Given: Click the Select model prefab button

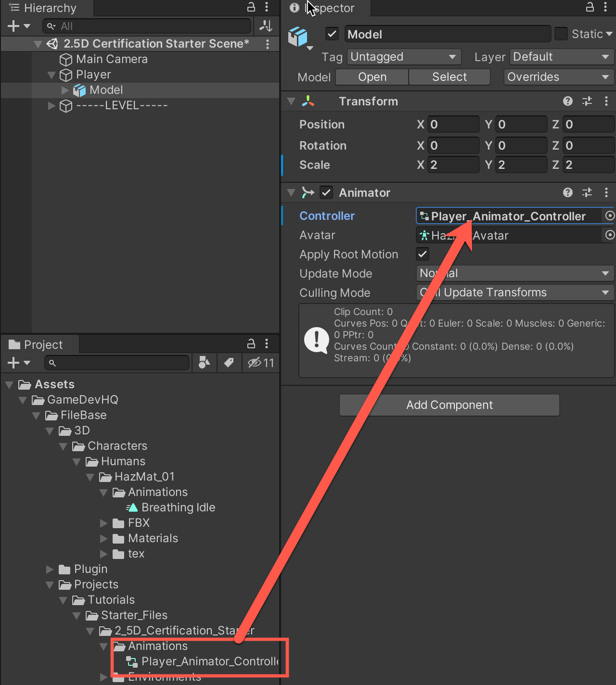Looking at the screenshot, I should point(449,77).
